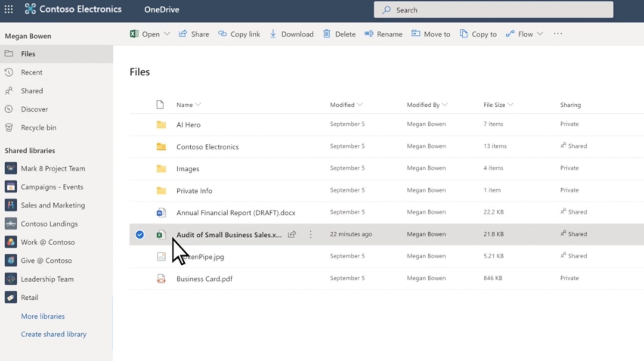Screen dimensions: 644x361
Task: Open the app launcher waffle icon
Action: (8, 9)
